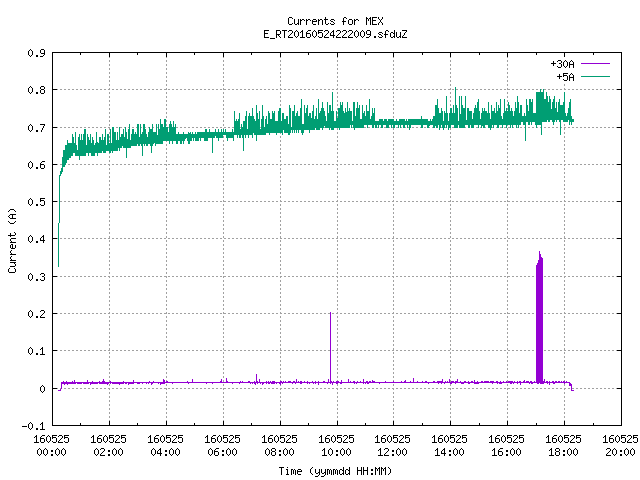Click the '+30A' legend label
The width and height of the screenshot is (640, 480).
coord(562,64)
